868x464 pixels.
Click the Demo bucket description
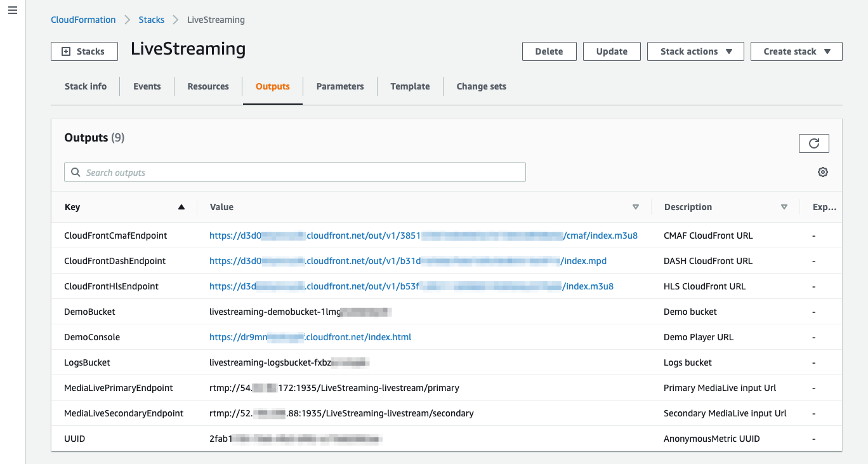[690, 312]
